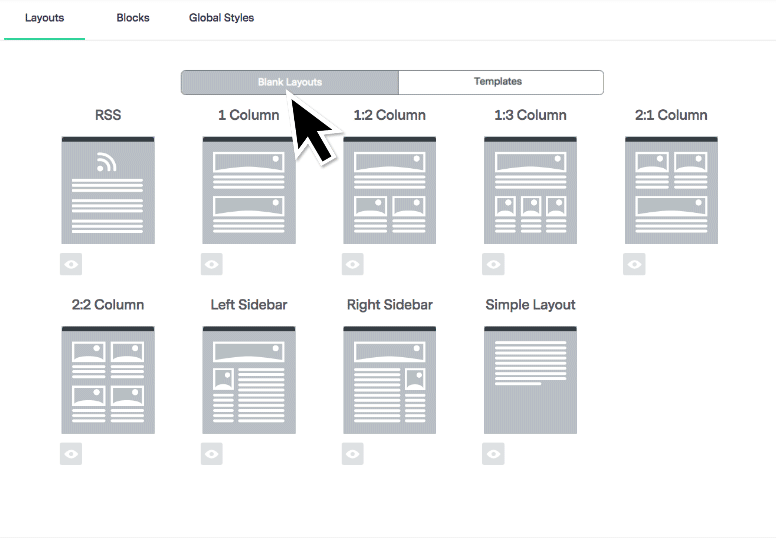Click the Right Sidebar title text
The image size is (776, 538).
(389, 305)
